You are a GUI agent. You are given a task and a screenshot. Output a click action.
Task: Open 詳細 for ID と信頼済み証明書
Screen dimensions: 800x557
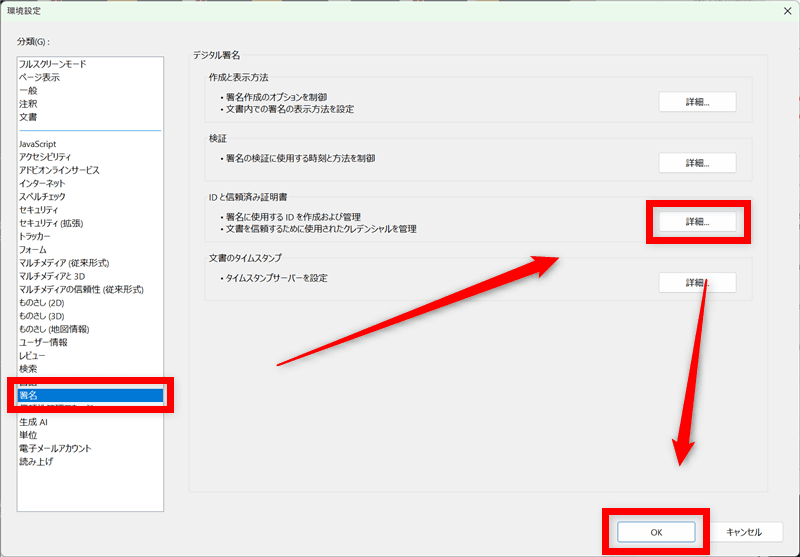[697, 222]
